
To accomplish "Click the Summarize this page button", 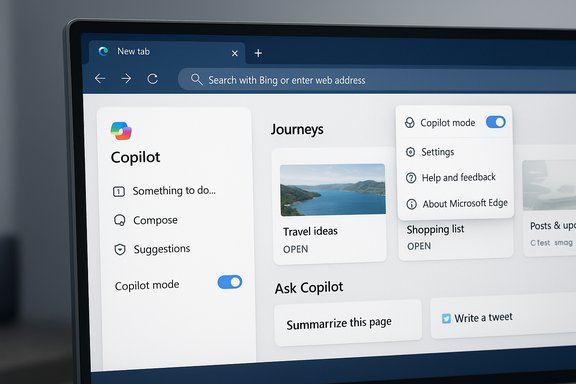I will tap(348, 323).
